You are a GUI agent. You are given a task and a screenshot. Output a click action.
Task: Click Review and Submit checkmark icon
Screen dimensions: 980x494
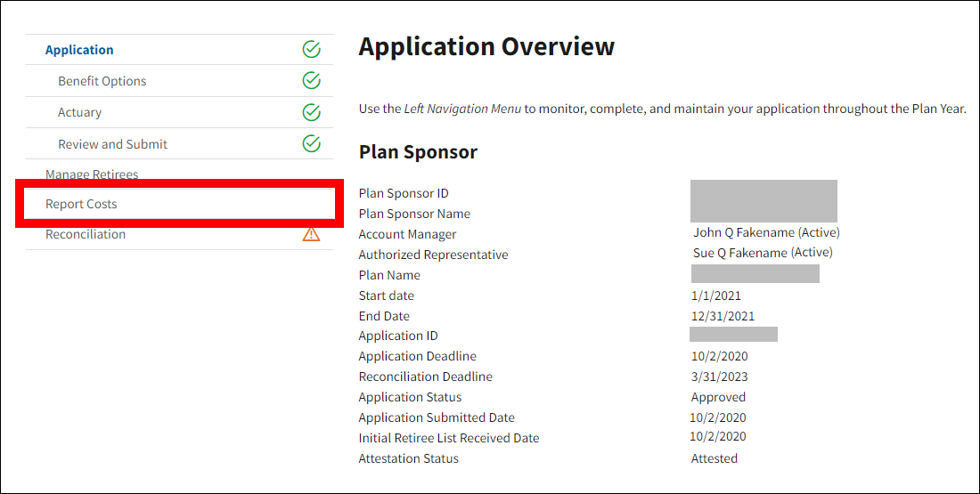click(311, 143)
